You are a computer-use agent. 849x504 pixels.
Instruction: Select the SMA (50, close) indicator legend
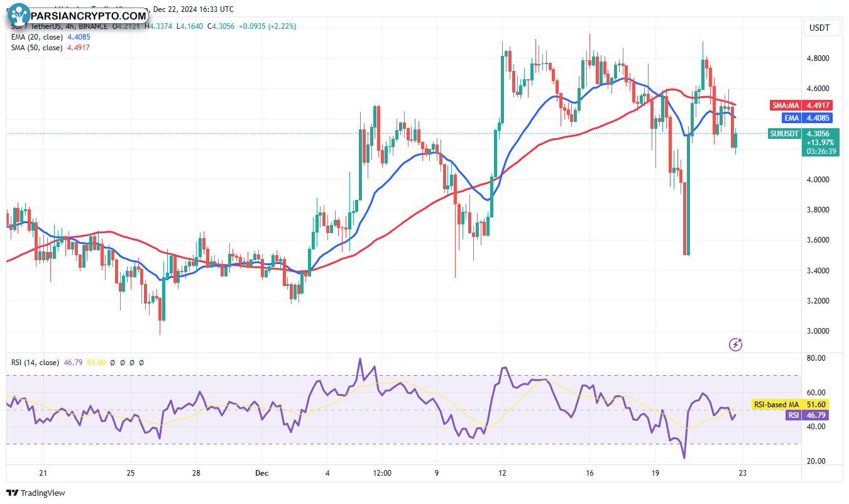pyautogui.click(x=36, y=48)
